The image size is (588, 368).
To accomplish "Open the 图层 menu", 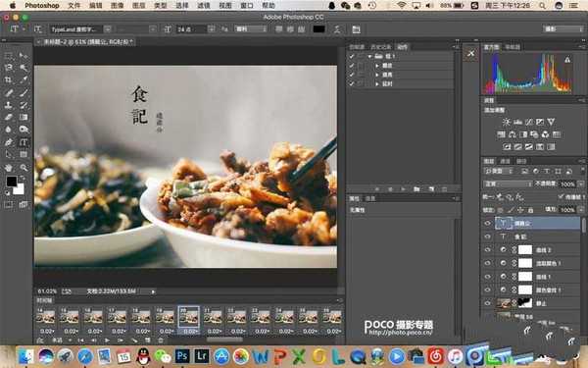I will click(139, 5).
